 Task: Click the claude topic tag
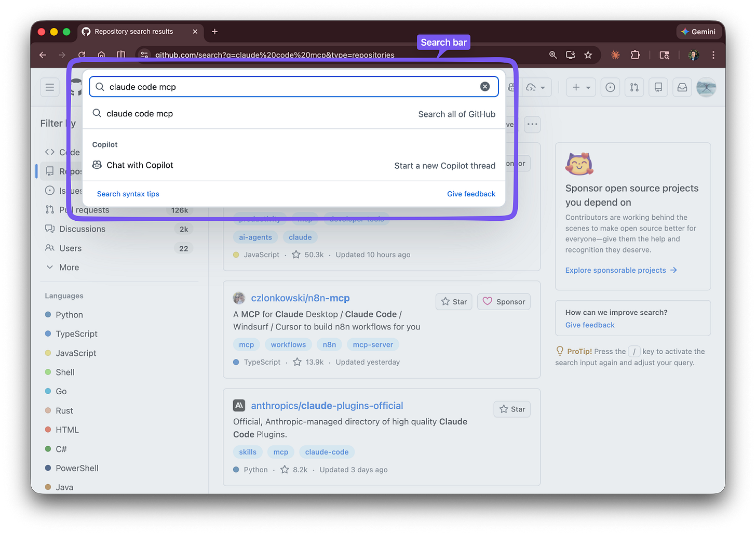tap(300, 237)
